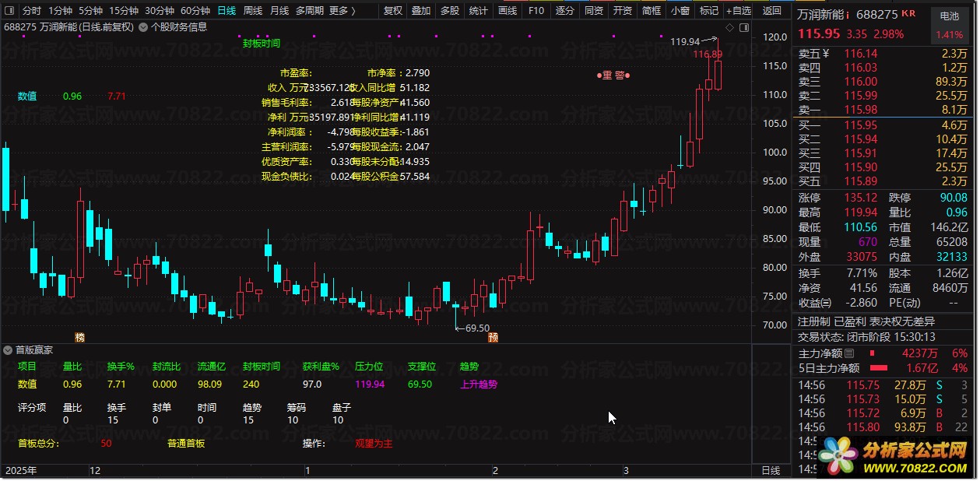Click the chart title 688275 万润新能(日线,前复权)
This screenshot has width=980, height=481.
pyautogui.click(x=69, y=26)
